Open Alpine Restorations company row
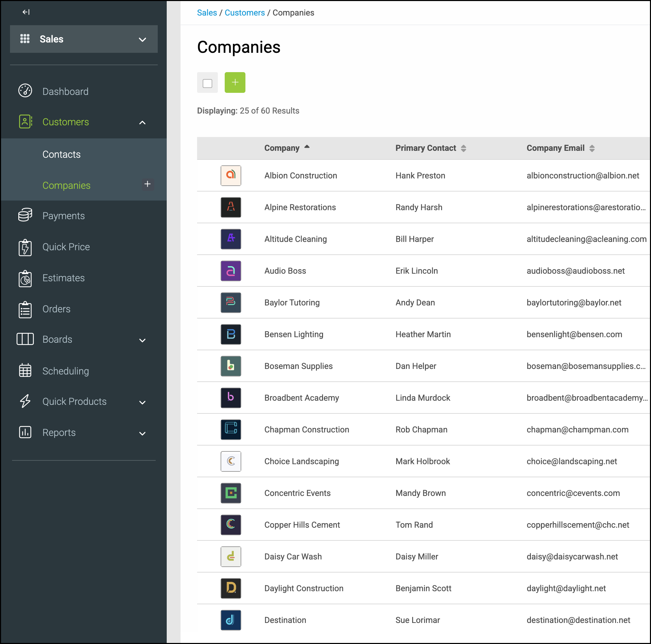651x644 pixels. (x=424, y=207)
